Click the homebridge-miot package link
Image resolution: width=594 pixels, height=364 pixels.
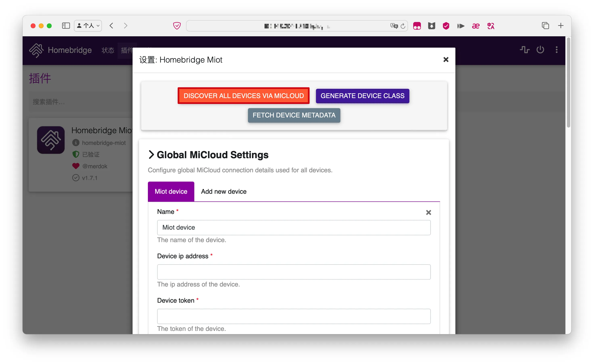click(x=104, y=143)
